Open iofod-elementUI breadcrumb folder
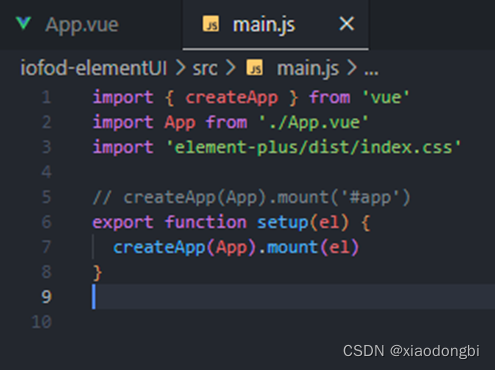Screen dimensions: 495x370 94,68
